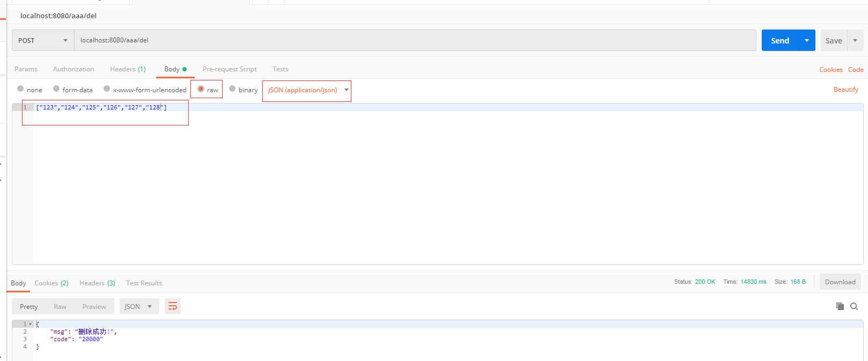Collapse the line 1 fold arrow in response

31,324
